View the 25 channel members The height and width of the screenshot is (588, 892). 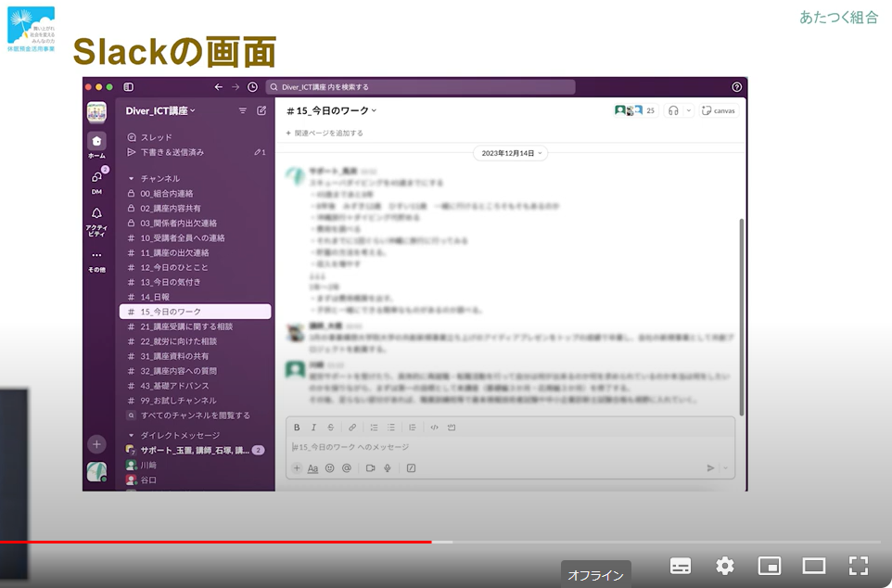635,110
